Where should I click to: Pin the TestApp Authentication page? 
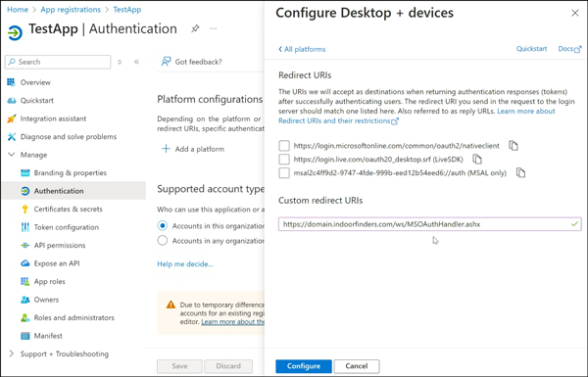195,28
